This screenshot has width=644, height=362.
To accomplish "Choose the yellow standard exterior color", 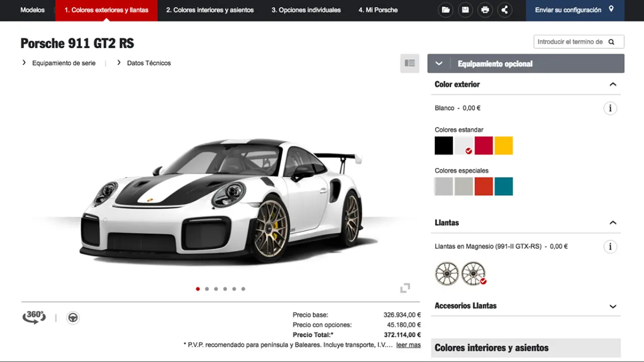I will click(503, 146).
